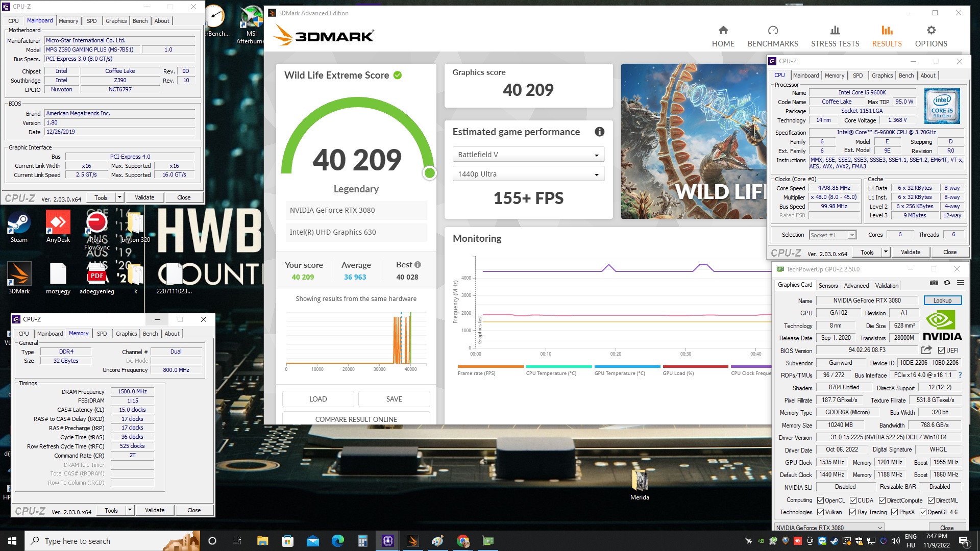The width and height of the screenshot is (980, 551).
Task: Go to 3DMark BENCHMARKS
Action: click(772, 36)
